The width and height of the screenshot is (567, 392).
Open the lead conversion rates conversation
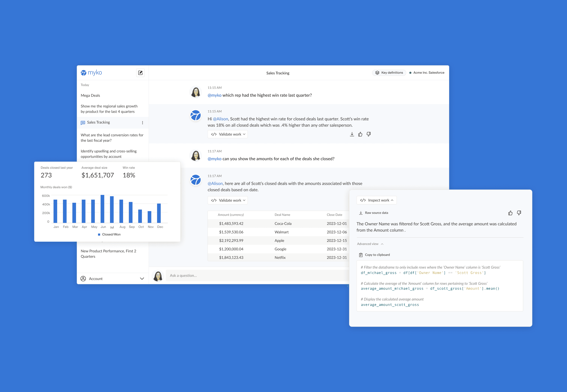point(112,138)
